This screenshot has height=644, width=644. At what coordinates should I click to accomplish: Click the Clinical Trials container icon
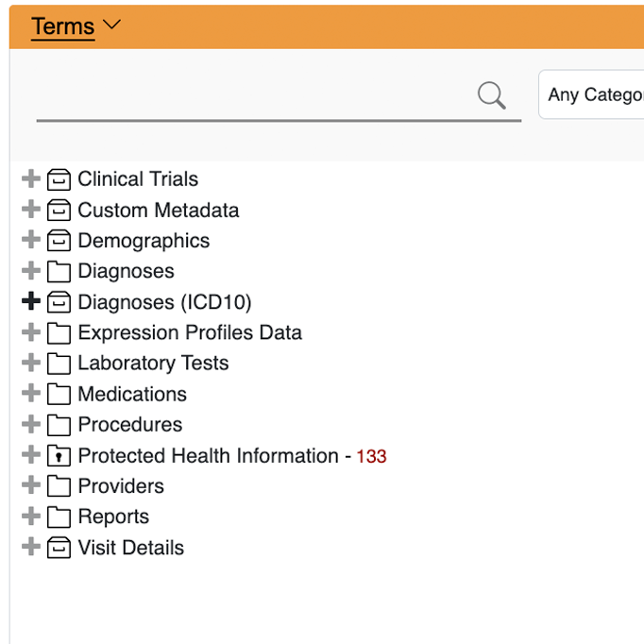coord(59,179)
